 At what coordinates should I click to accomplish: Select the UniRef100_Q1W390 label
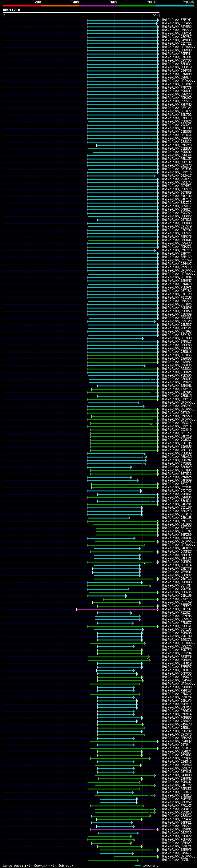coord(176,393)
